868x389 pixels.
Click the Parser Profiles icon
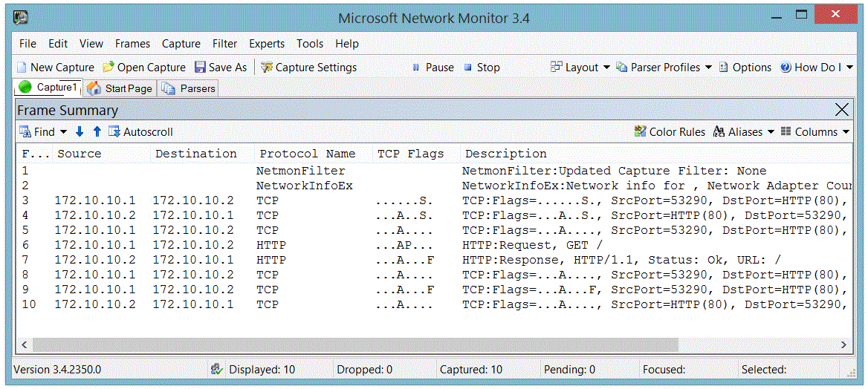point(622,67)
